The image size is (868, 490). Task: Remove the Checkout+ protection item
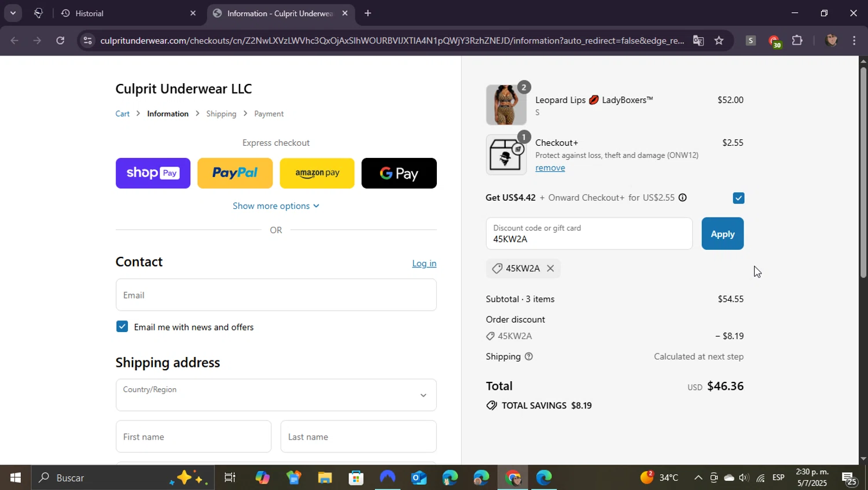coord(550,168)
